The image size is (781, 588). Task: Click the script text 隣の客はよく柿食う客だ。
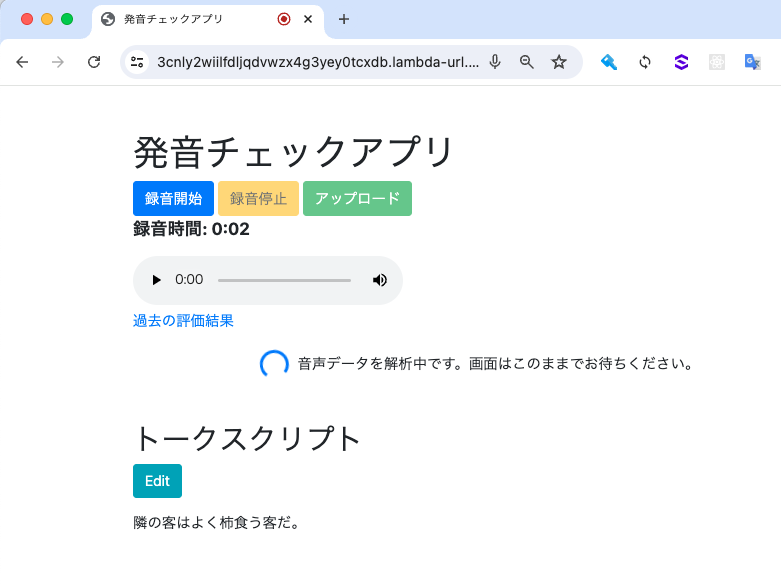[x=216, y=523]
